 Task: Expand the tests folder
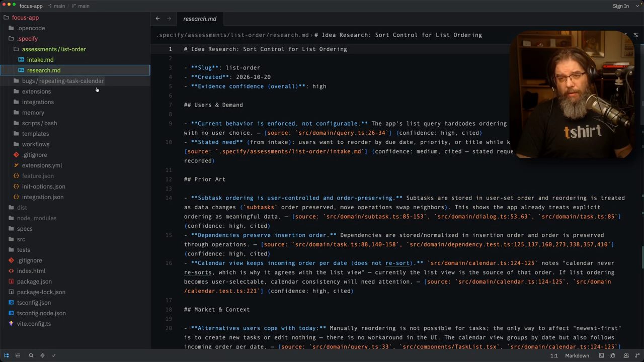pos(19,250)
